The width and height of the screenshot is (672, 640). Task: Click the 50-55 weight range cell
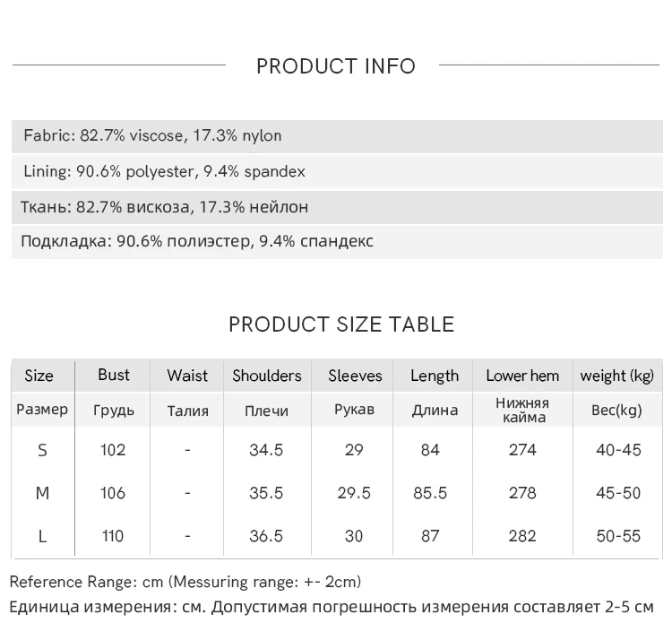tap(618, 536)
